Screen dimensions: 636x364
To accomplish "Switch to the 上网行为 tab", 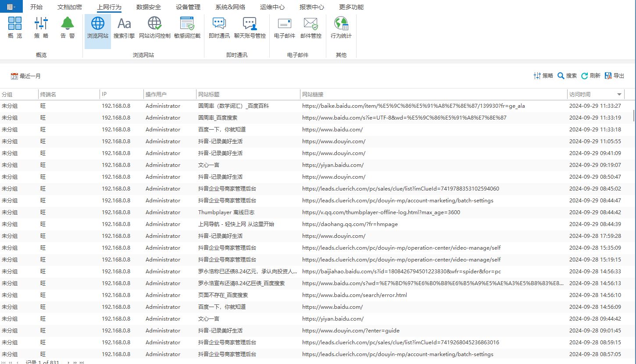I will [x=109, y=7].
